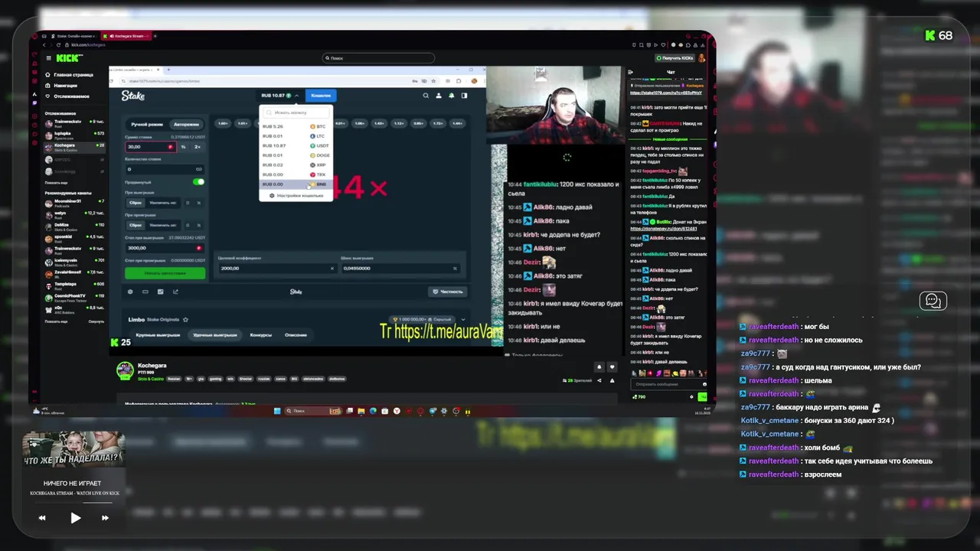Select USDT in the currency list
The width and height of the screenshot is (980, 551).
[296, 145]
